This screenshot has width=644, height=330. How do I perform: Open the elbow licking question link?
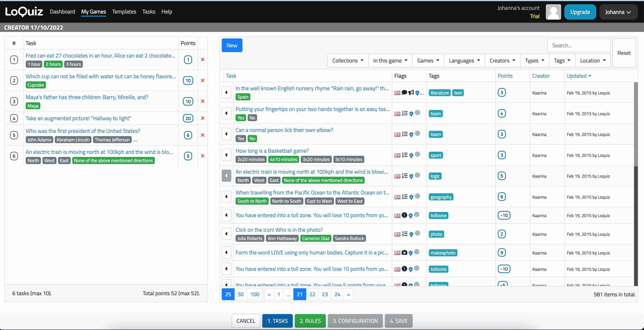click(x=284, y=130)
